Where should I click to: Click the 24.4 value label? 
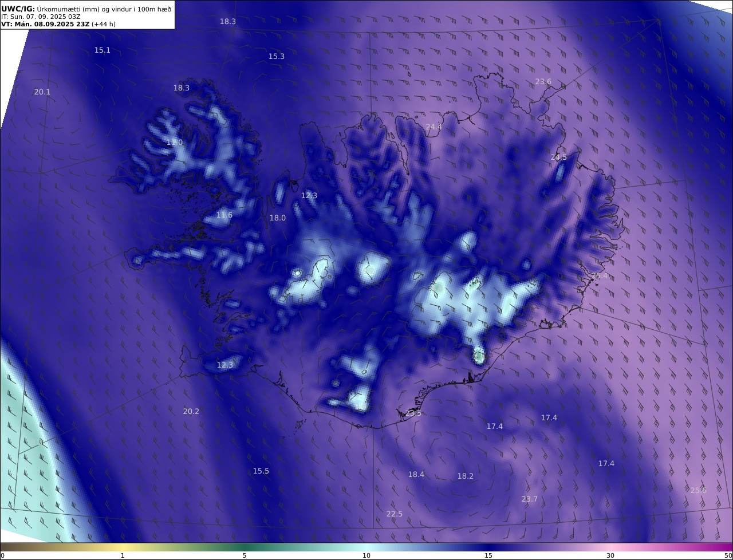[434, 127]
